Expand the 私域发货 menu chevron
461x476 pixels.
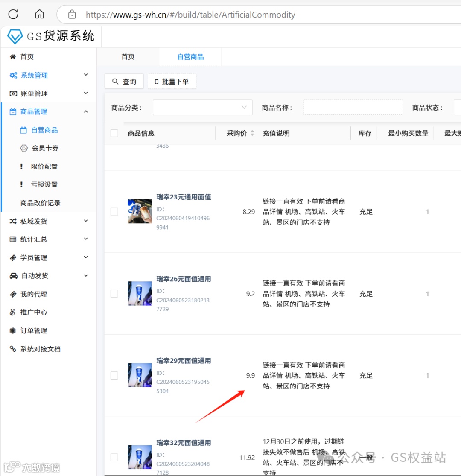(x=86, y=221)
